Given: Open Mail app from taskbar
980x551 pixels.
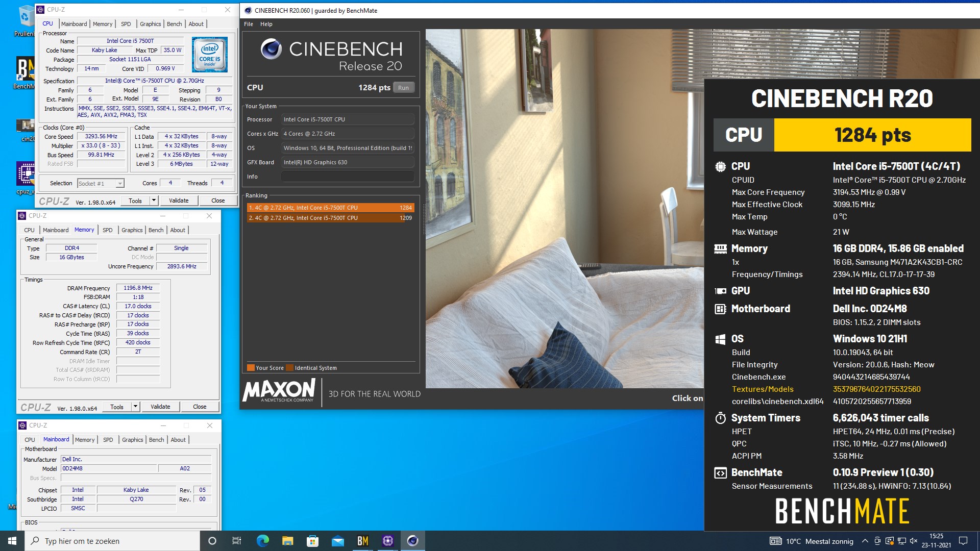Looking at the screenshot, I should tap(337, 541).
